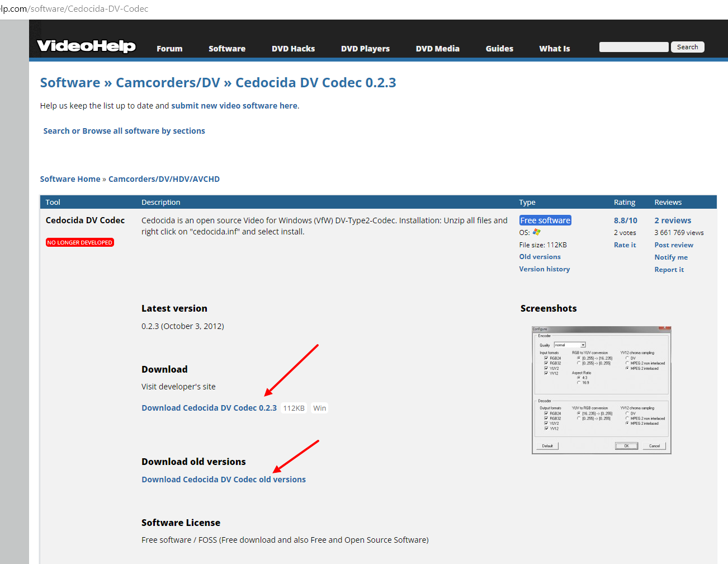Open the Software menu

click(227, 49)
